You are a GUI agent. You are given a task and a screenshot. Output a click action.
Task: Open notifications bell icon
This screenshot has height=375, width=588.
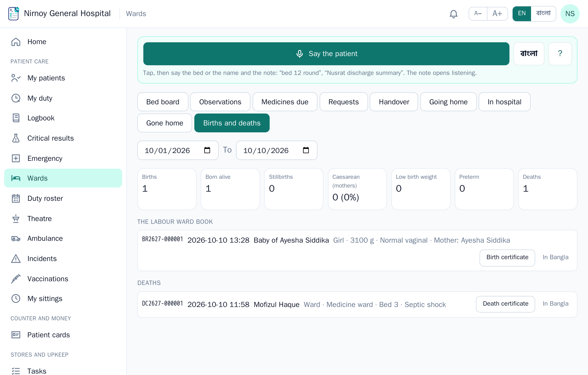453,14
